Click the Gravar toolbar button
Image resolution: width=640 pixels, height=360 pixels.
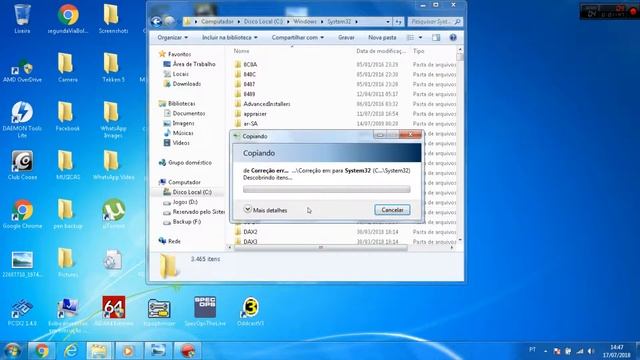pos(346,38)
